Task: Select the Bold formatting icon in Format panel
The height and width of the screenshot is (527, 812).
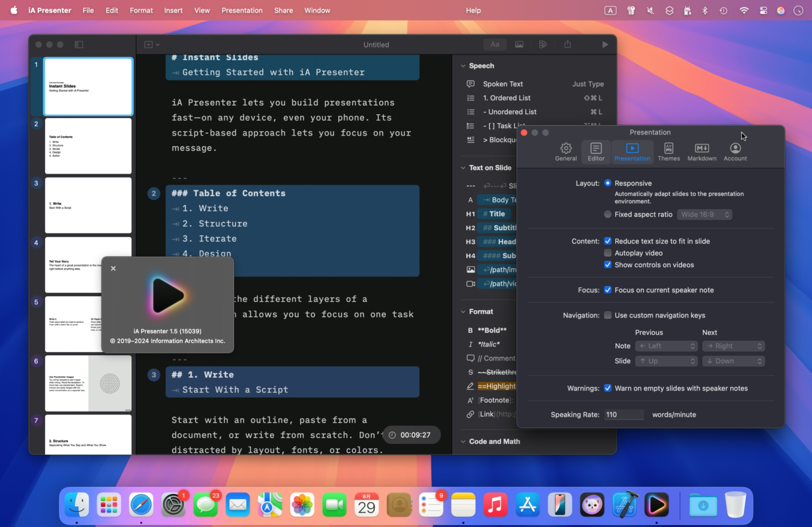Action: click(470, 330)
